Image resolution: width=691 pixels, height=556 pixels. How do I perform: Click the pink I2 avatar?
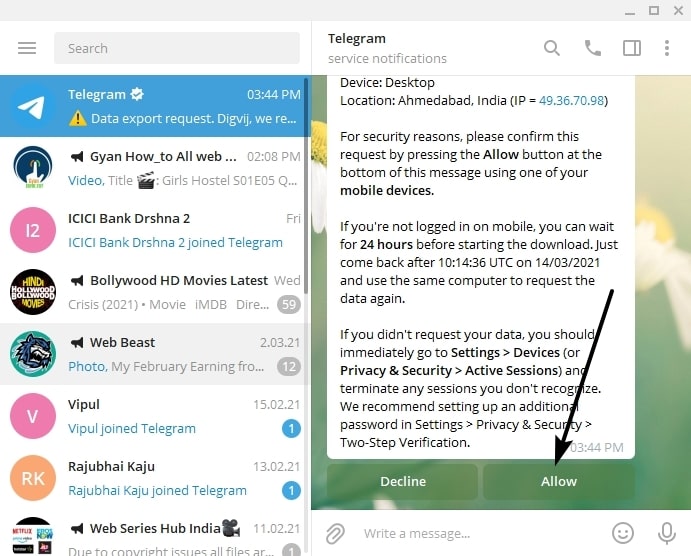pos(33,230)
